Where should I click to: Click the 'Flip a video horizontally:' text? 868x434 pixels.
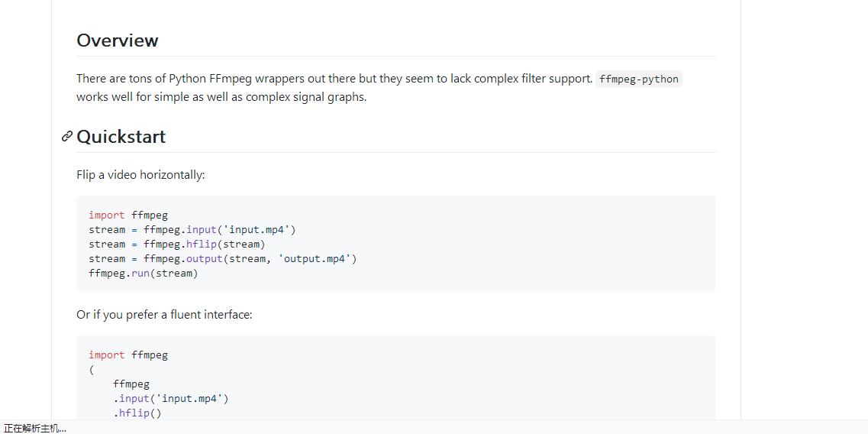140,175
